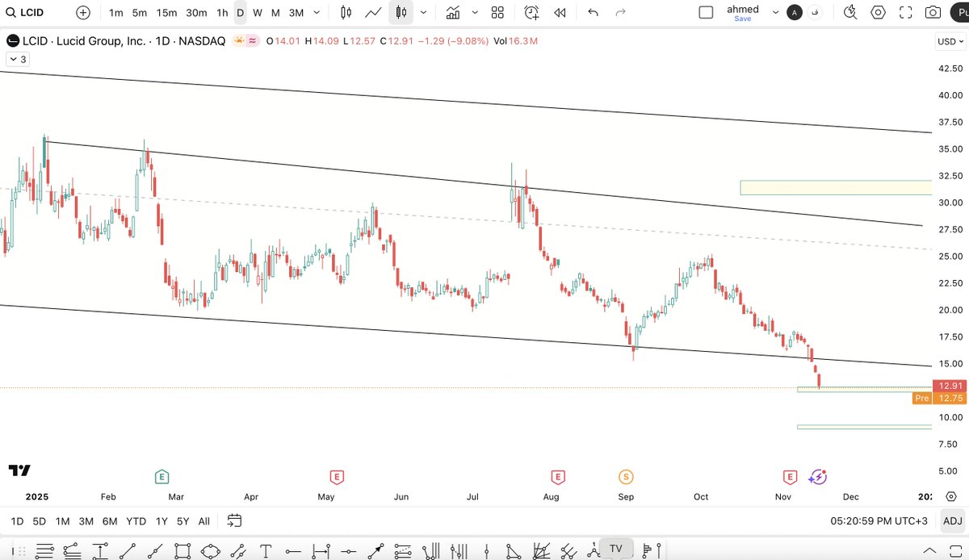
Task: Select the 3M timeframe
Action: coord(296,12)
